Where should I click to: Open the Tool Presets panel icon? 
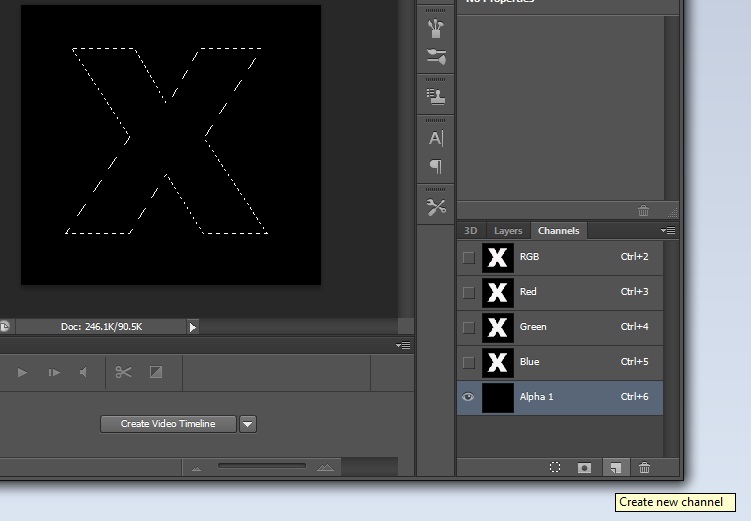pyautogui.click(x=436, y=207)
